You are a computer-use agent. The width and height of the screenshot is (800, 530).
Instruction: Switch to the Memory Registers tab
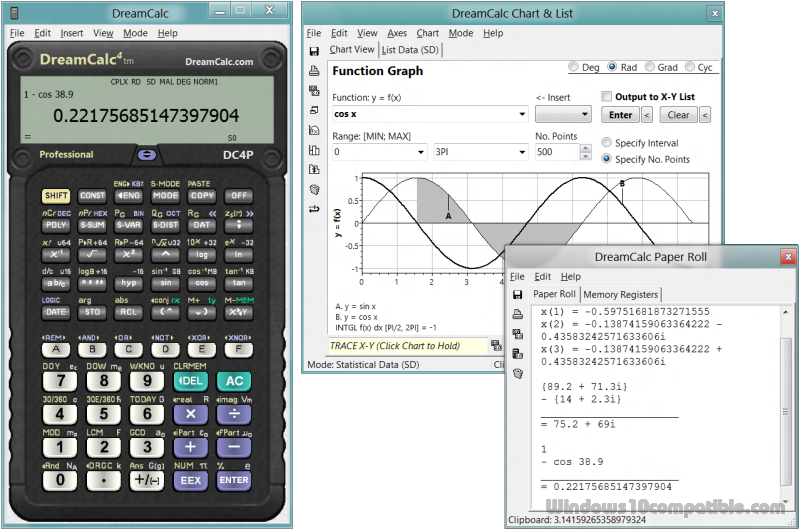tap(620, 294)
